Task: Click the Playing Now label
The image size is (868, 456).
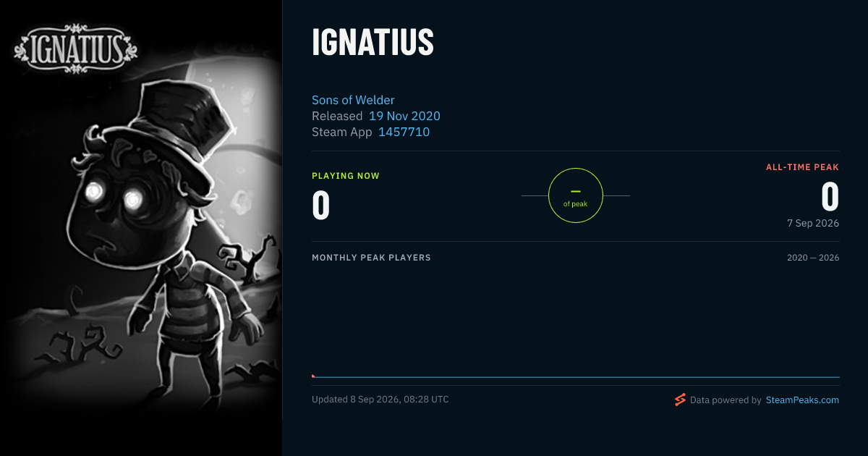Action: 346,176
